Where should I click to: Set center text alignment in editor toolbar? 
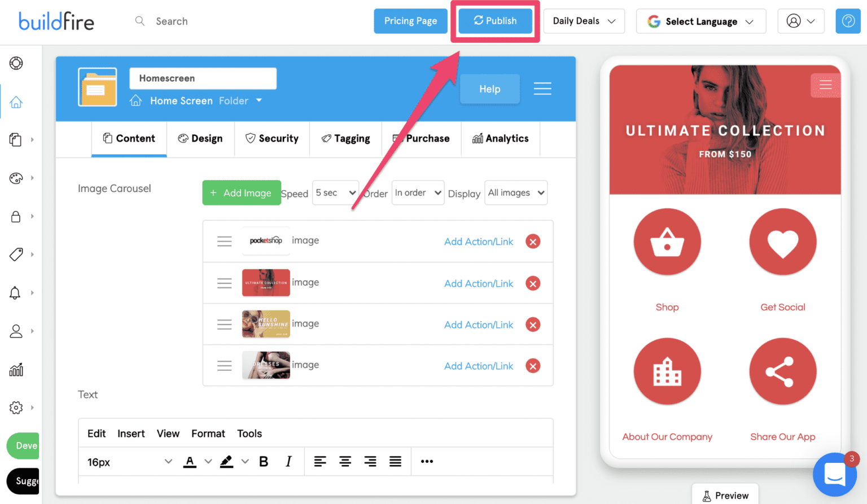point(345,461)
